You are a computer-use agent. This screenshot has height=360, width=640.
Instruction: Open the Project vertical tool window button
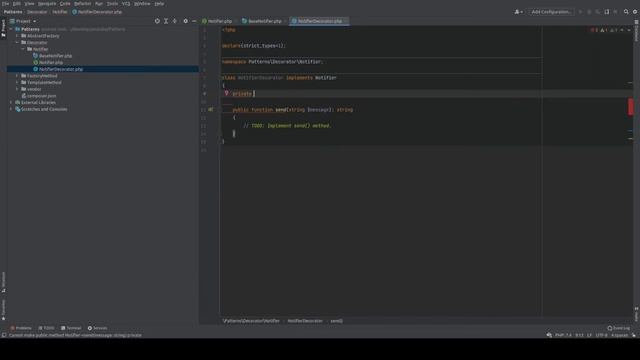click(x=3, y=29)
